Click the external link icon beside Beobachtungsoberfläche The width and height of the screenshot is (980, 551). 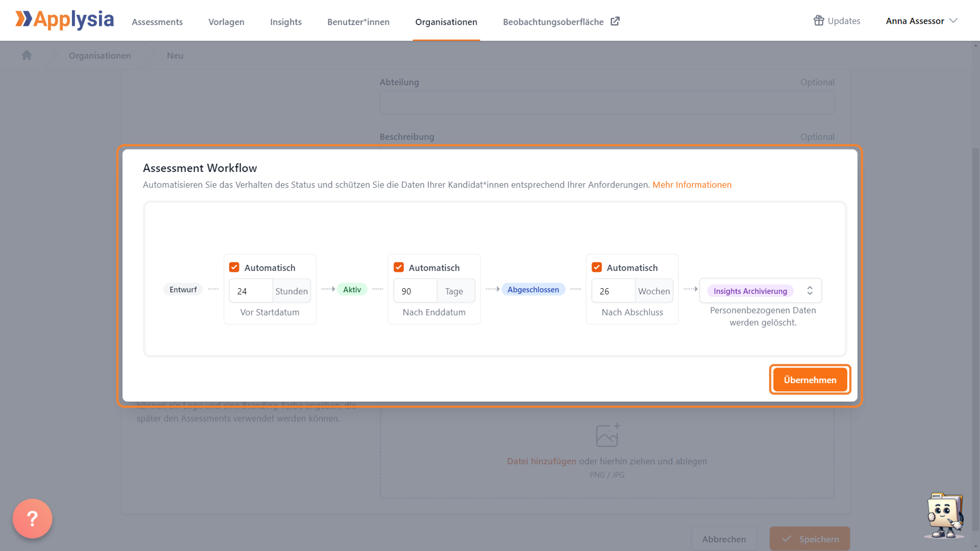tap(615, 21)
